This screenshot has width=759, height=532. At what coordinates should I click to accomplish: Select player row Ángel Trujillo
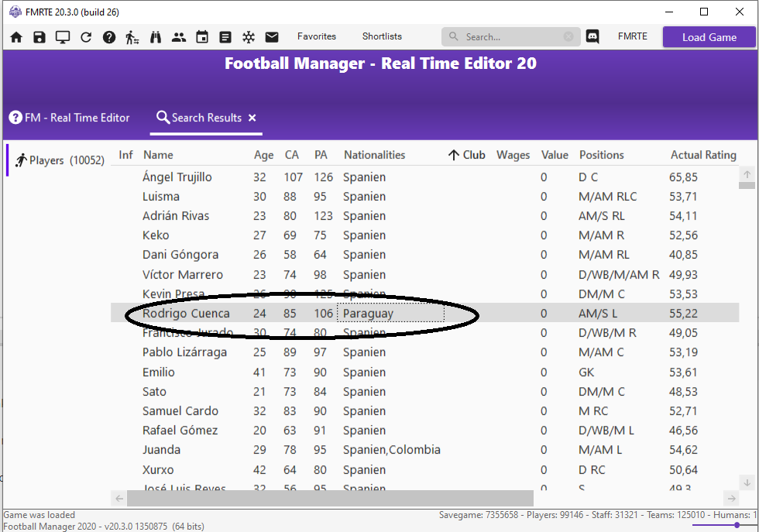click(x=425, y=177)
